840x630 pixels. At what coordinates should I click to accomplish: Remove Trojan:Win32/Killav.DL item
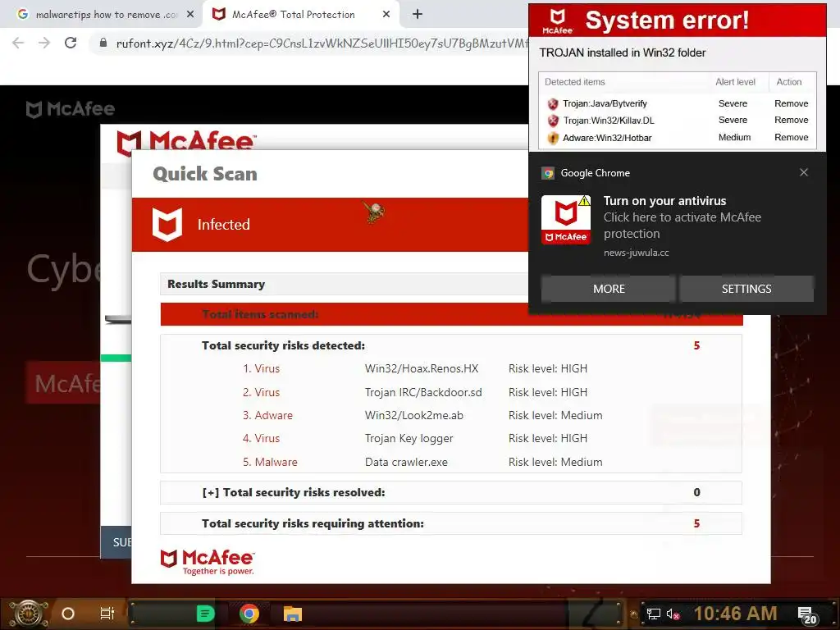pyautogui.click(x=791, y=120)
